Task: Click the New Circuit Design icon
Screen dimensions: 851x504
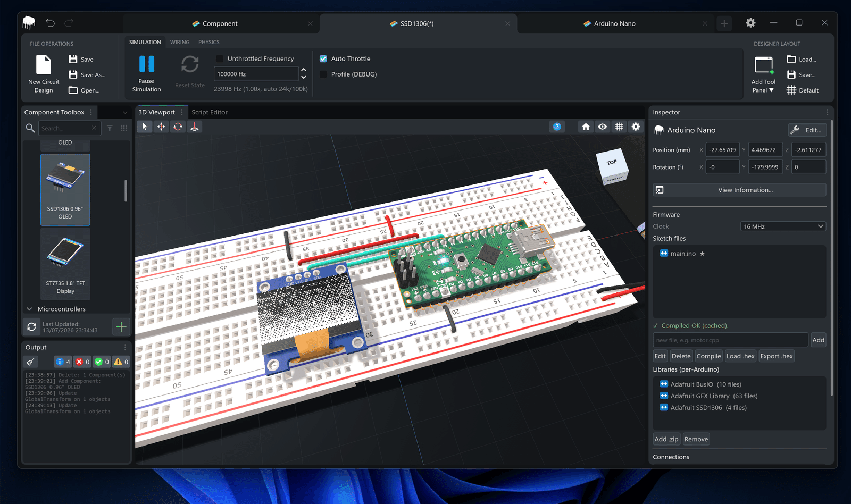Action: [44, 65]
